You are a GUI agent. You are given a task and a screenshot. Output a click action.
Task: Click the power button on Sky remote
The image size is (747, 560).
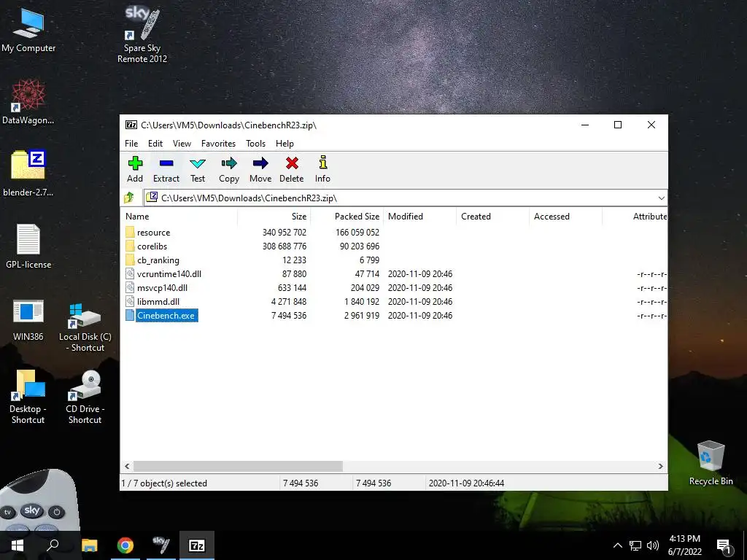coord(56,513)
